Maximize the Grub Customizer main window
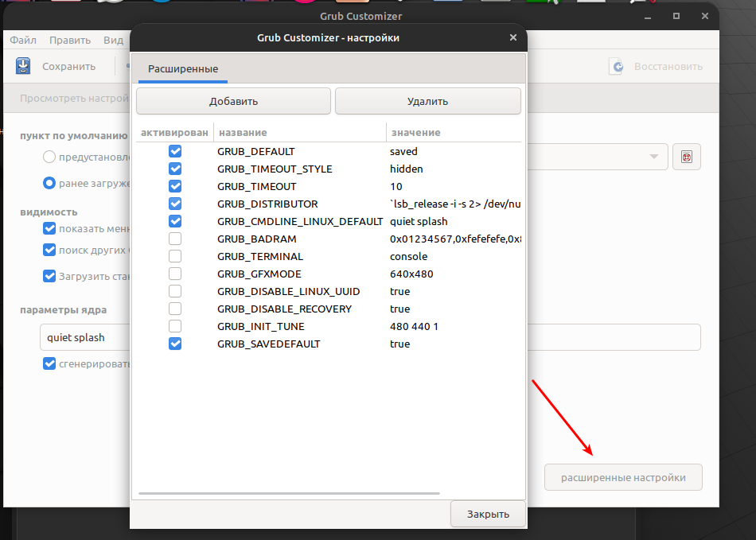 tap(676, 16)
